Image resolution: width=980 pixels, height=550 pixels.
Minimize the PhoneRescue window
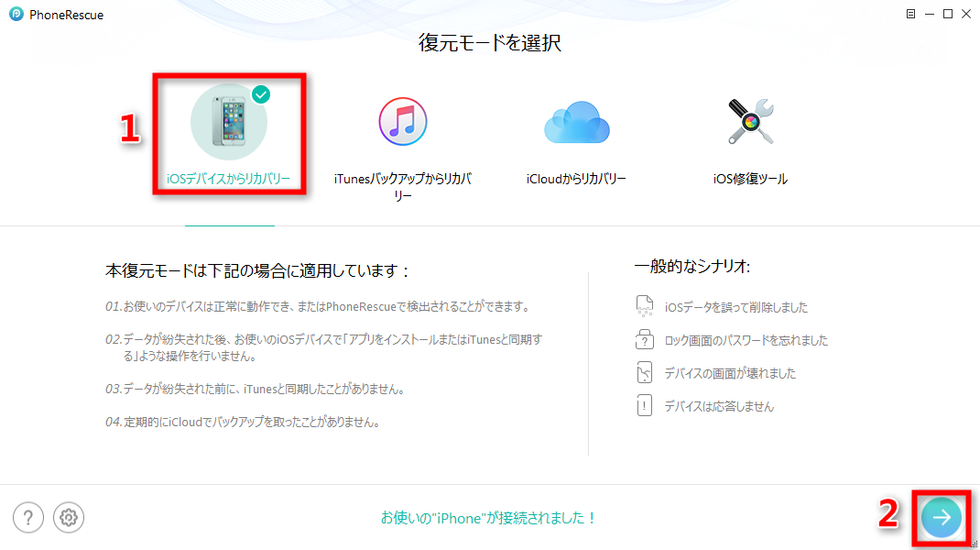[x=930, y=14]
